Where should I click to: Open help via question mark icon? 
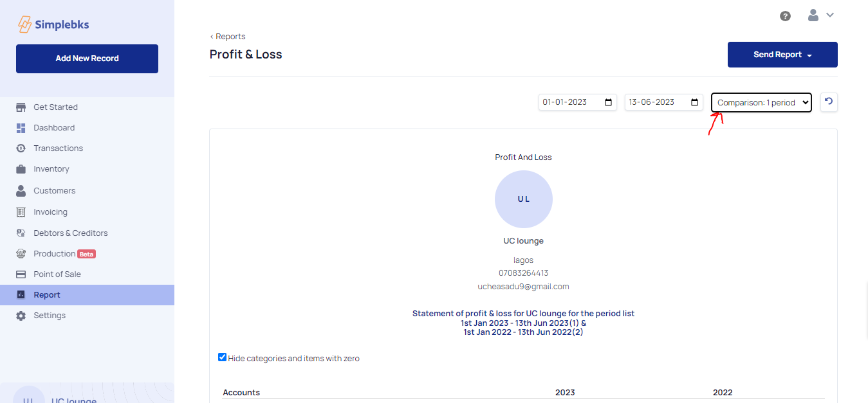coord(785,16)
